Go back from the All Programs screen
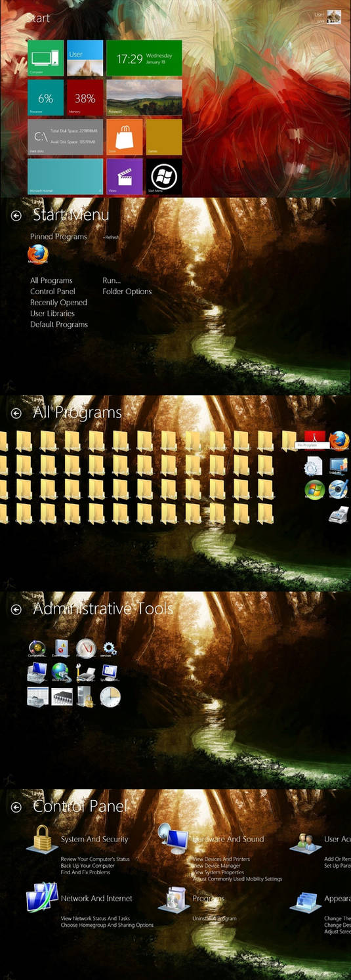The image size is (351, 980). click(x=16, y=413)
